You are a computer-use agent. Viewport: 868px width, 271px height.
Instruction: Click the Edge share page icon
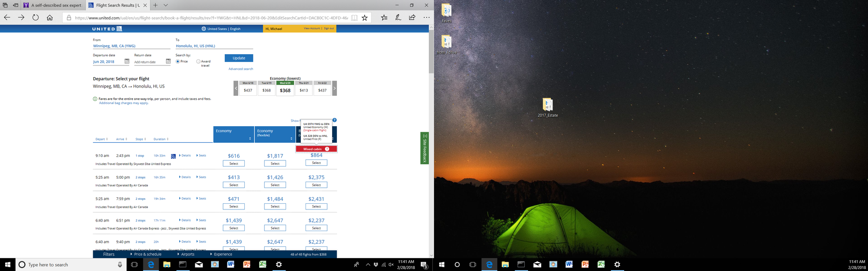pyautogui.click(x=412, y=17)
